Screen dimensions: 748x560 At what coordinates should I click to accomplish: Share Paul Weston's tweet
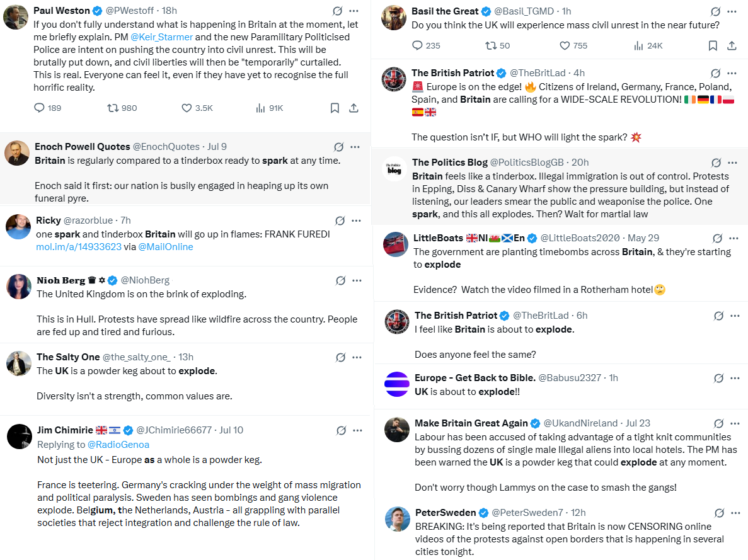354,108
